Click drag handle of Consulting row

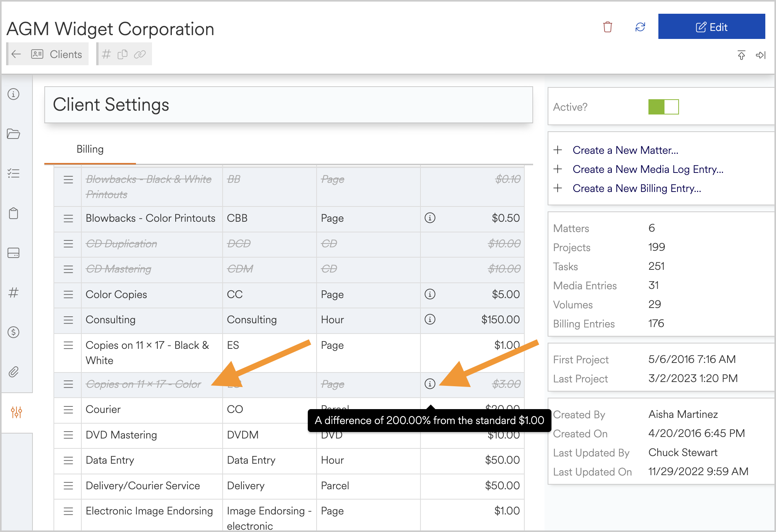[x=68, y=320]
